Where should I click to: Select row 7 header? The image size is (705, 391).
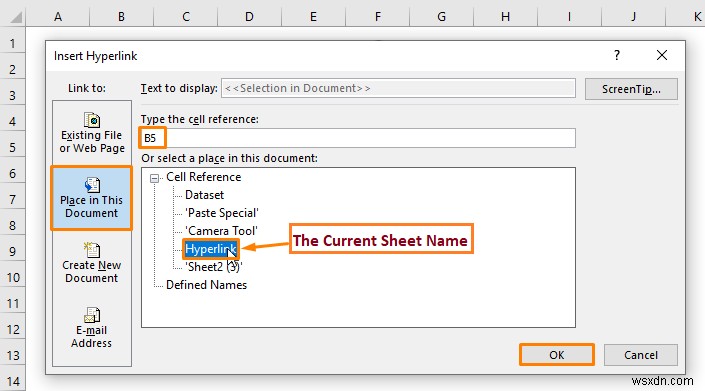pos(13,200)
